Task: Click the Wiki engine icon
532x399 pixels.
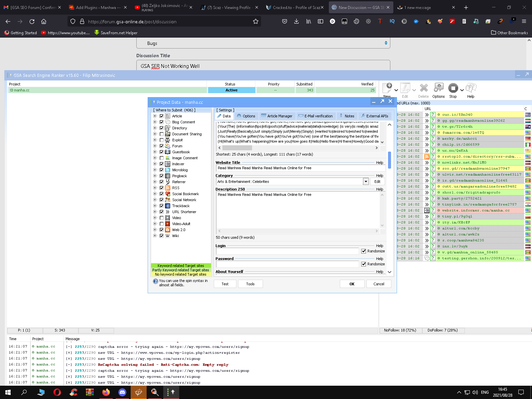Action: coord(168,236)
